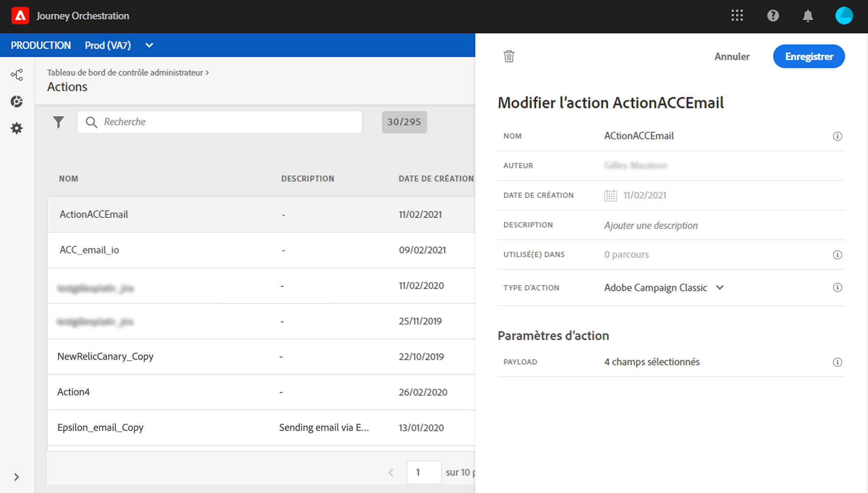868x493 pixels.
Task: Open the admin gear icon in sidebar
Action: (x=17, y=128)
